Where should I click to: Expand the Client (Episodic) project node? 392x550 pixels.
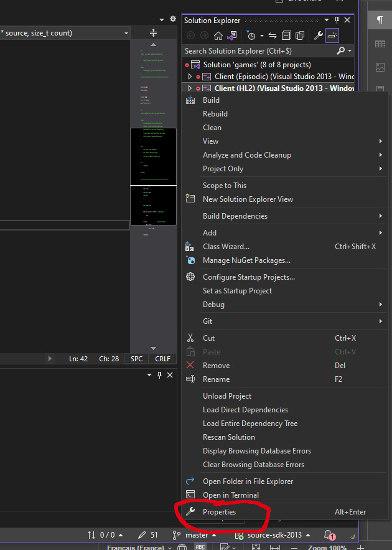tap(190, 77)
